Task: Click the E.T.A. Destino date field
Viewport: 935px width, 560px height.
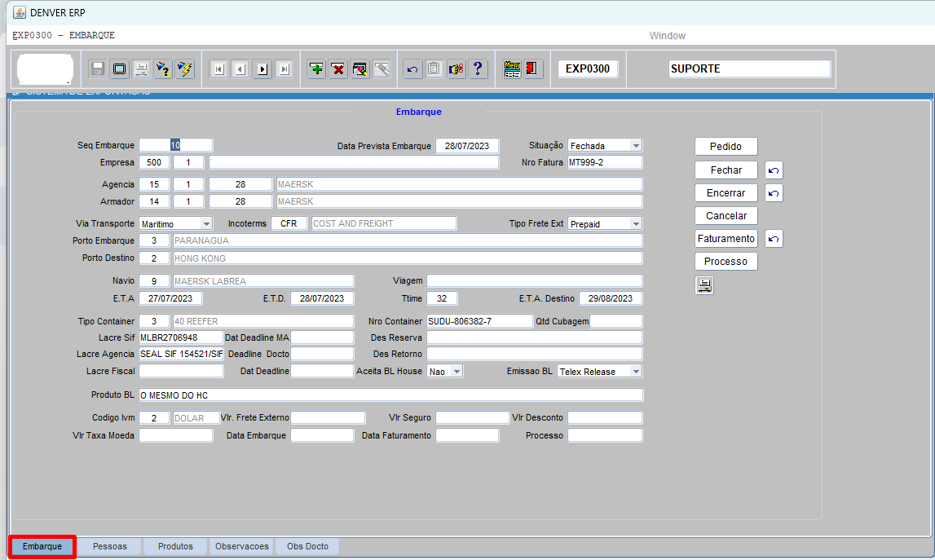Action: [x=611, y=298]
